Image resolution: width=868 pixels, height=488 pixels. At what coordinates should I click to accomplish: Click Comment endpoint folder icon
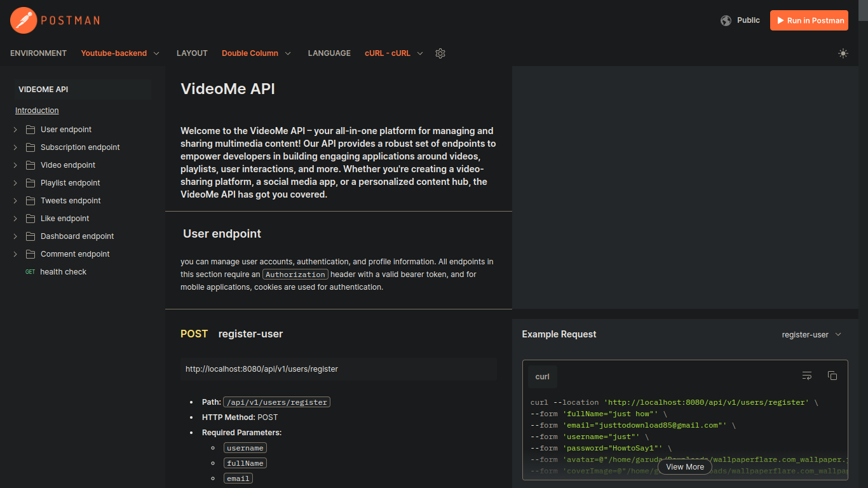point(30,254)
